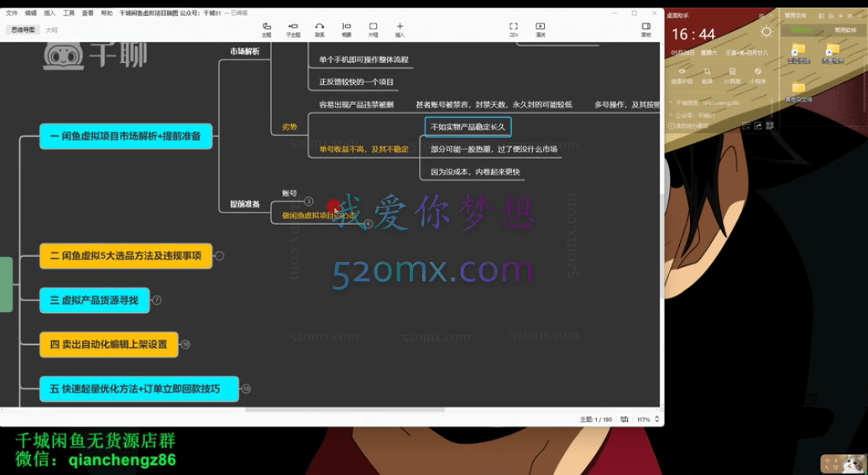Select topic 三 虚拟产品货源寻找
Image resolution: width=868 pixels, height=475 pixels.
click(95, 300)
